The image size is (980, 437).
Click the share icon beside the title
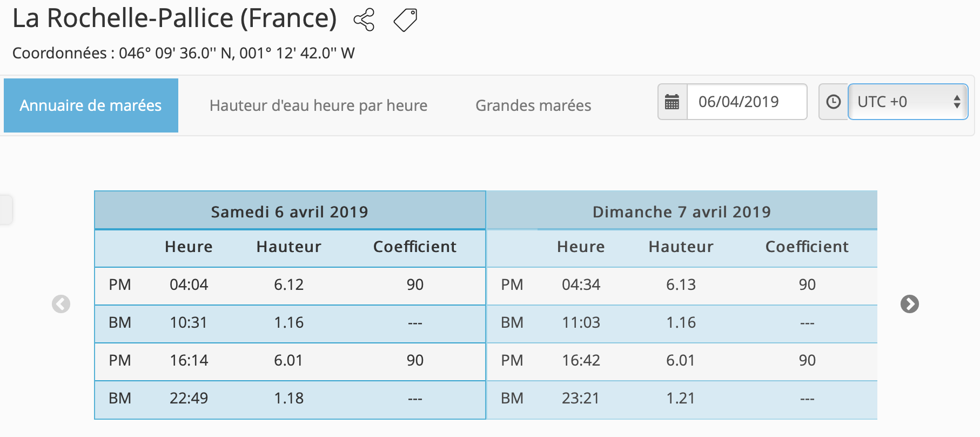click(x=364, y=20)
